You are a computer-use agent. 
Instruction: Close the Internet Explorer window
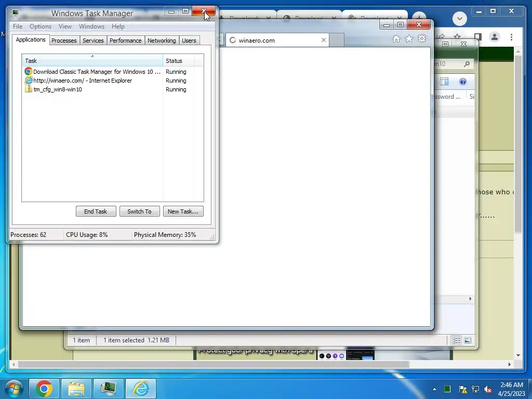(x=419, y=24)
